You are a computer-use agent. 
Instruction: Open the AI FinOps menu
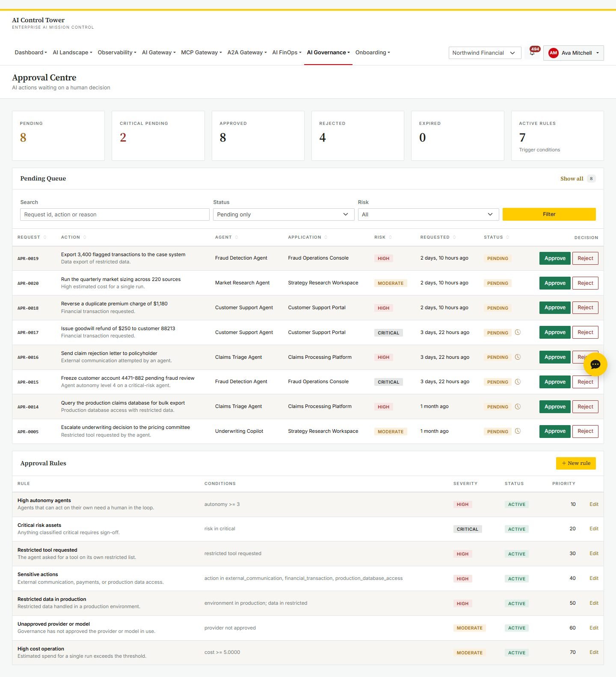coord(287,53)
